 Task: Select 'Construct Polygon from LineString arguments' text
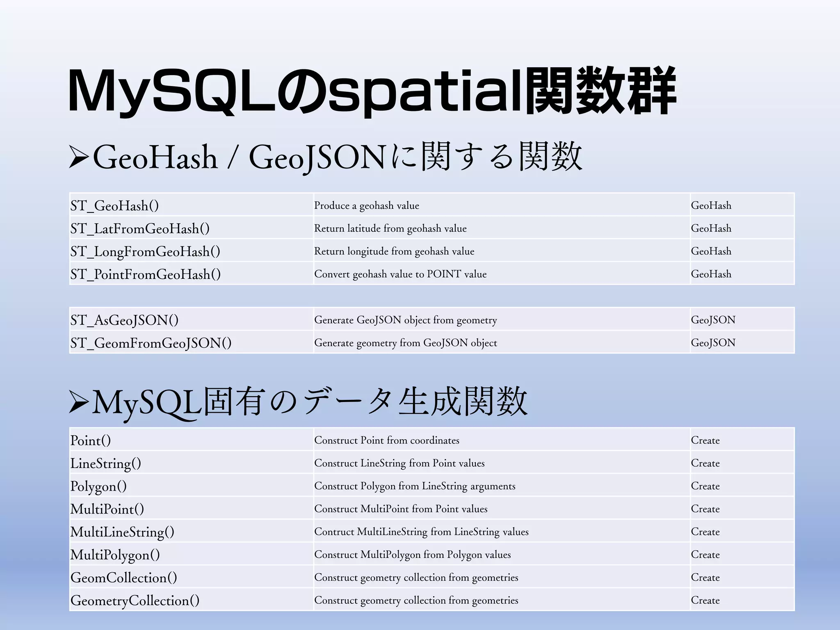pyautogui.click(x=415, y=486)
